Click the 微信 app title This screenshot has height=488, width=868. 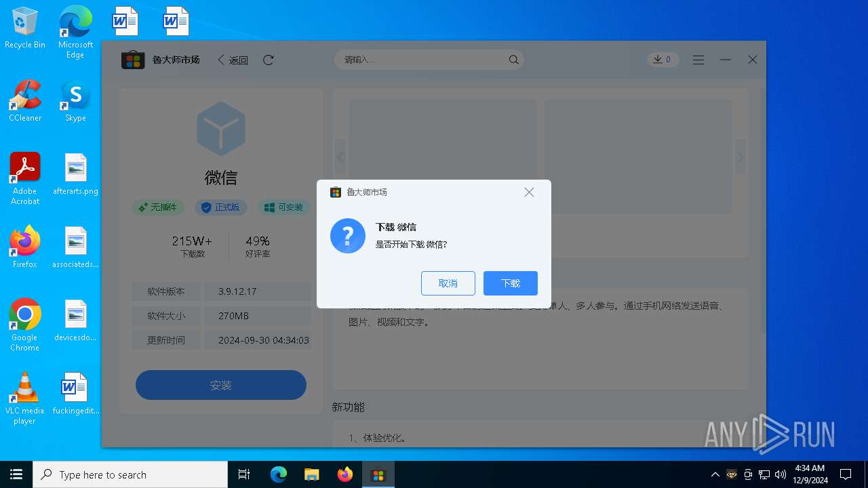(221, 178)
